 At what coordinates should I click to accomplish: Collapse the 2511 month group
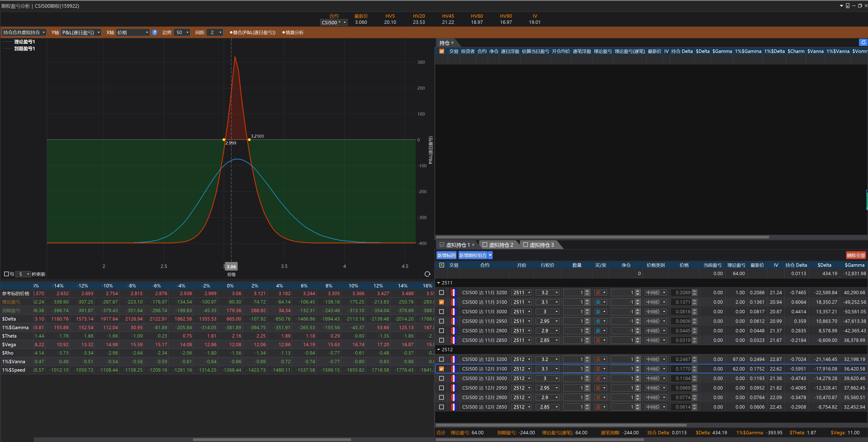click(x=439, y=283)
